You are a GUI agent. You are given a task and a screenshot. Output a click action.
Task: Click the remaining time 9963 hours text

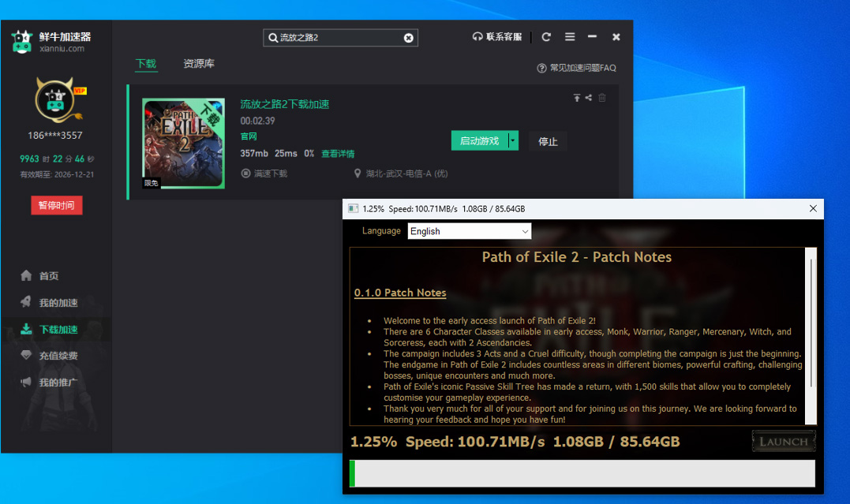point(56,159)
